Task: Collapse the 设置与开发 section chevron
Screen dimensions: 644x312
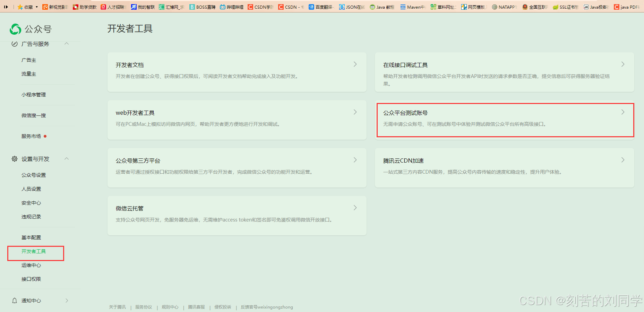Action: (67, 159)
